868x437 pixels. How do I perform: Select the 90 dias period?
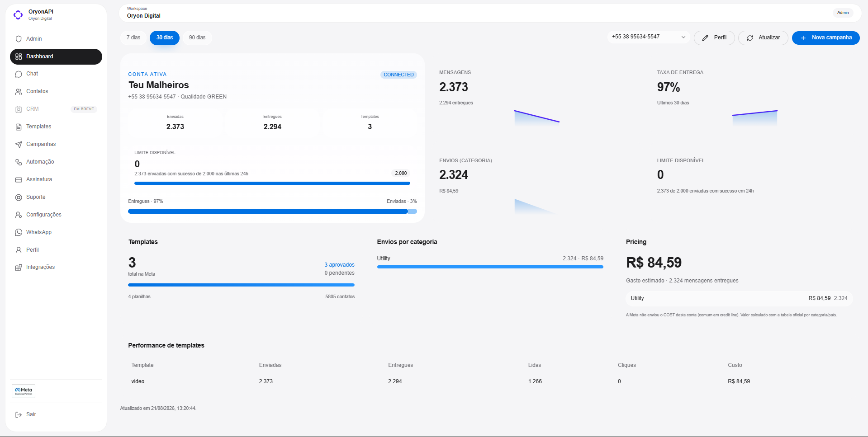click(197, 38)
